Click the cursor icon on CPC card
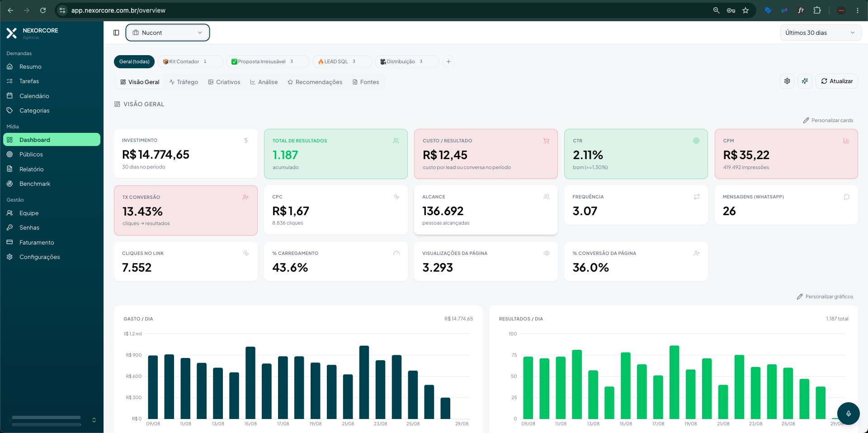The height and width of the screenshot is (433, 868). point(396,197)
